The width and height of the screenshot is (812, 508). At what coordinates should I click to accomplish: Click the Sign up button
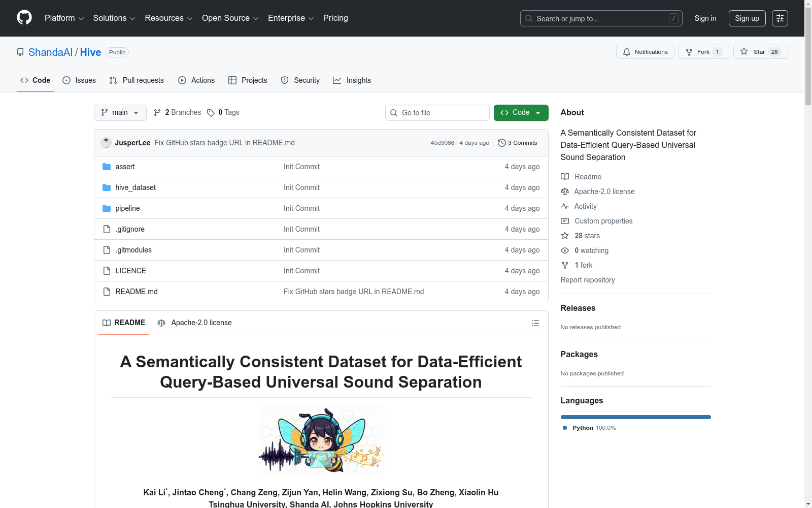pos(747,18)
